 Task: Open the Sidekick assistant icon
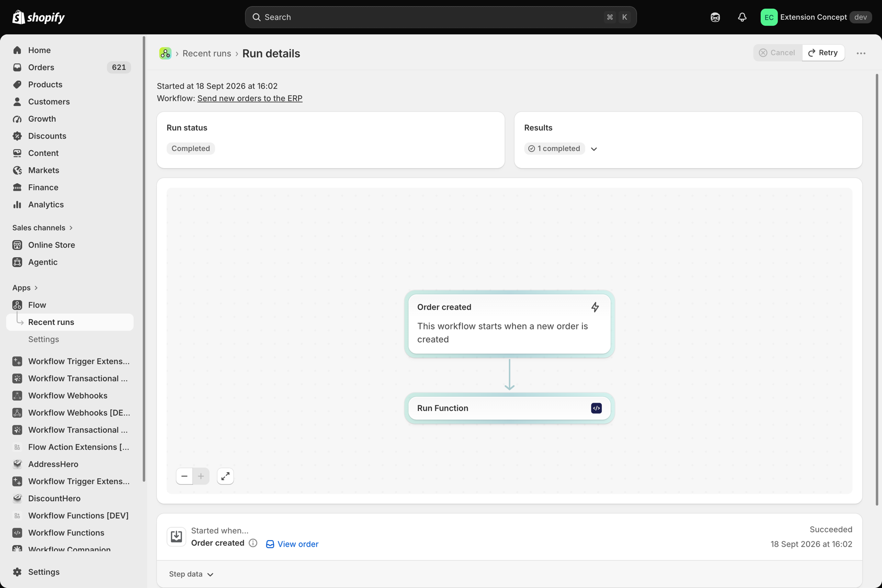(715, 17)
